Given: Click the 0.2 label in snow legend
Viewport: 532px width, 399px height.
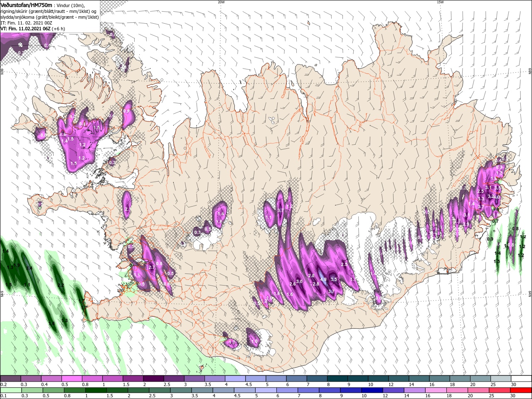Looking at the screenshot, I should point(4,384).
